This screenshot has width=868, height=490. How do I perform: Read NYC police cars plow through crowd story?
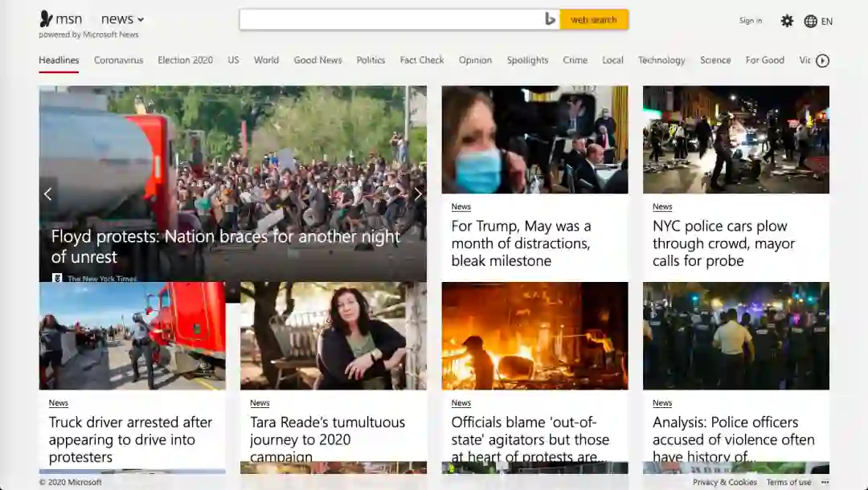tap(723, 243)
